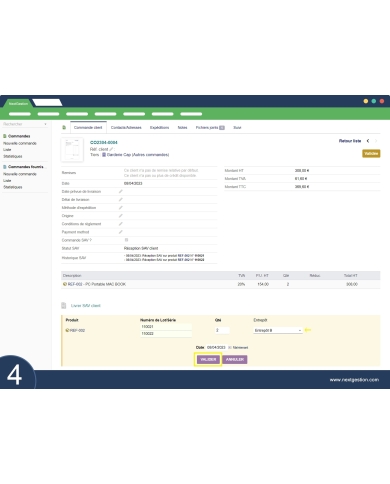Click the ANNULER button

(x=235, y=359)
